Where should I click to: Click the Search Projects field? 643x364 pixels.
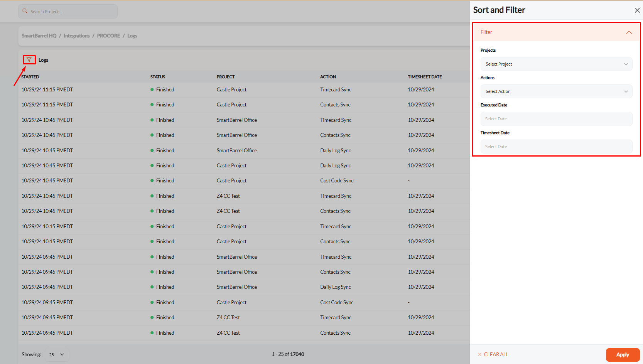(x=68, y=12)
